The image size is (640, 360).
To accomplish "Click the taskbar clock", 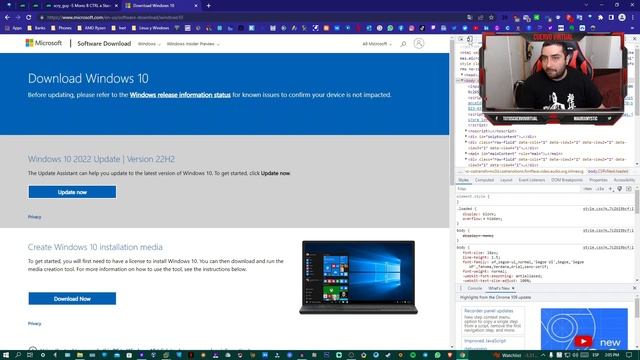I will click(612, 355).
